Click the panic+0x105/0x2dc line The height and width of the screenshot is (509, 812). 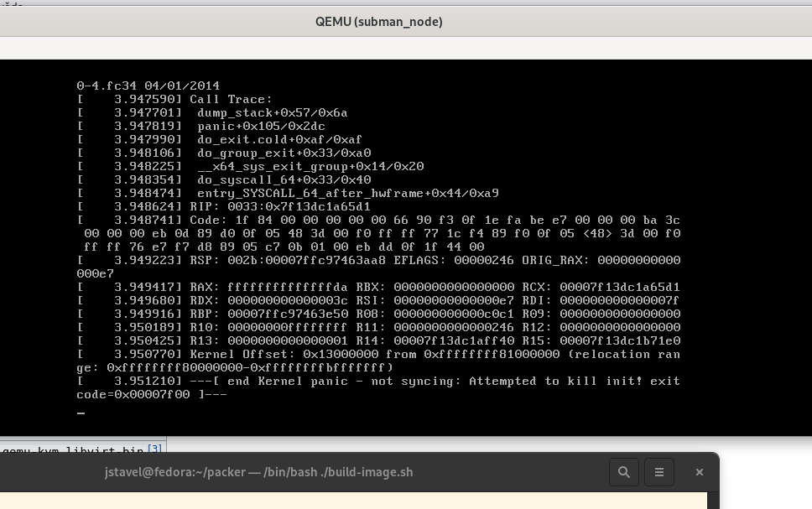(201, 127)
